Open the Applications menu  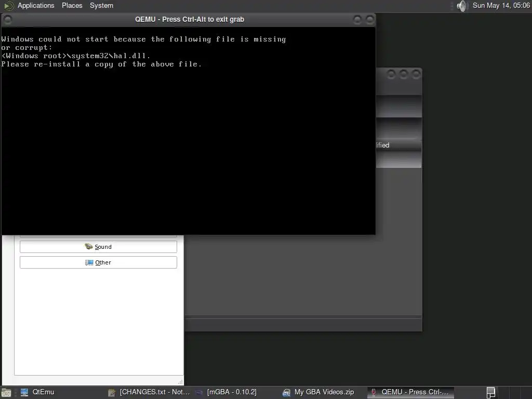point(36,5)
